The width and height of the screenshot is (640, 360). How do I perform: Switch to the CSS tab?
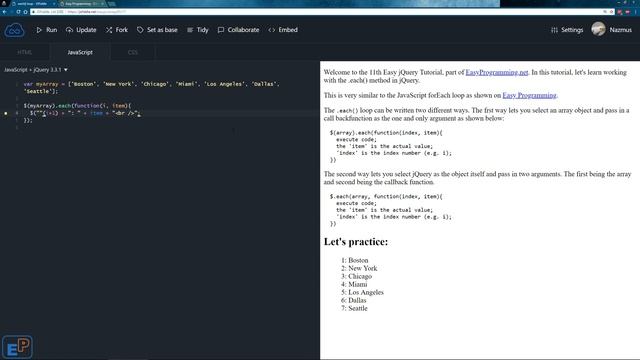click(133, 52)
